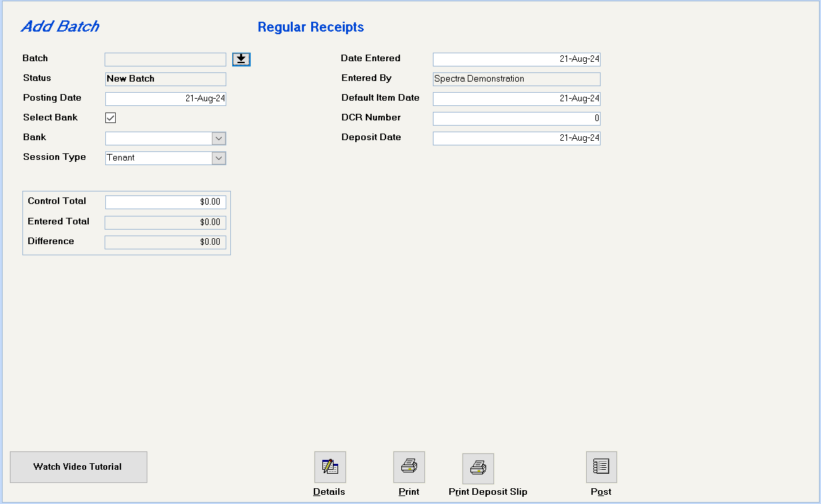Image resolution: width=821 pixels, height=504 pixels.
Task: Click Watch Video Tutorial button
Action: point(78,467)
